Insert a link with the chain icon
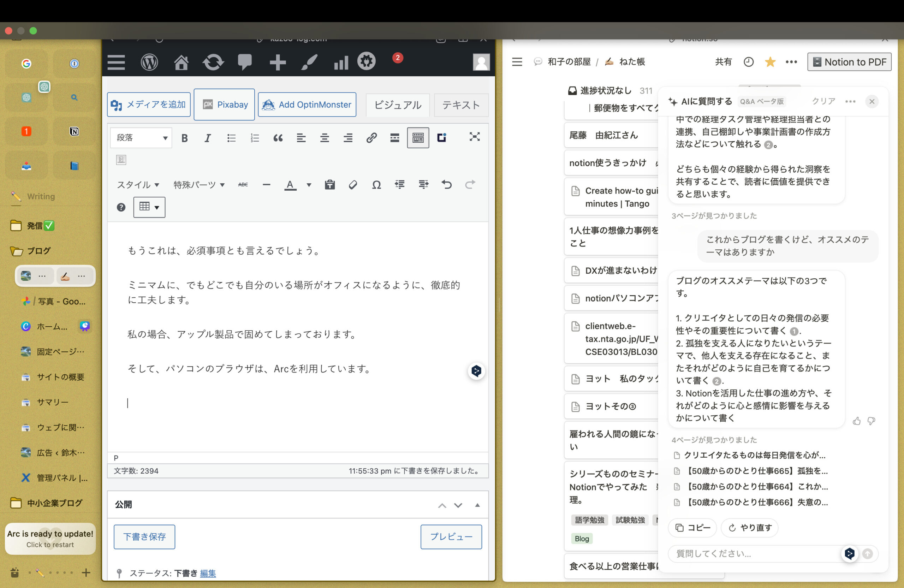The width and height of the screenshot is (904, 588). (371, 138)
